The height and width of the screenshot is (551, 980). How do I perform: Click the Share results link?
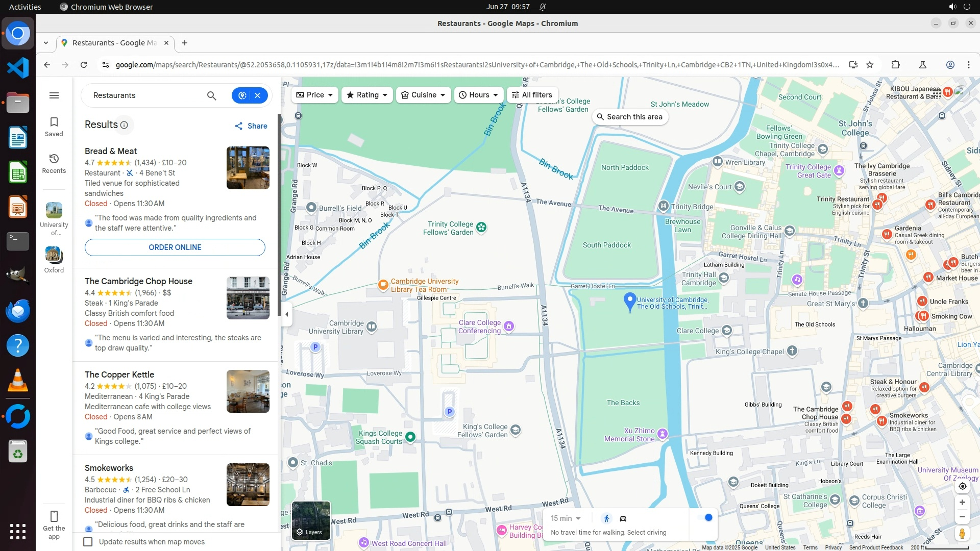pyautogui.click(x=251, y=126)
